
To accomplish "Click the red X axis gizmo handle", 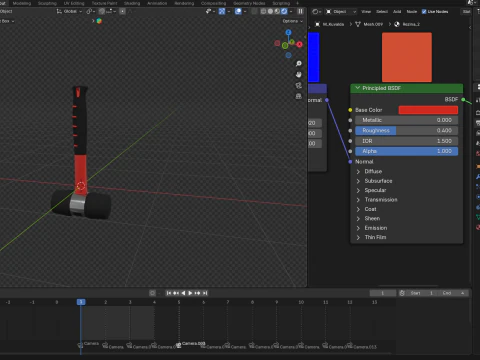I will pyautogui.click(x=300, y=44).
